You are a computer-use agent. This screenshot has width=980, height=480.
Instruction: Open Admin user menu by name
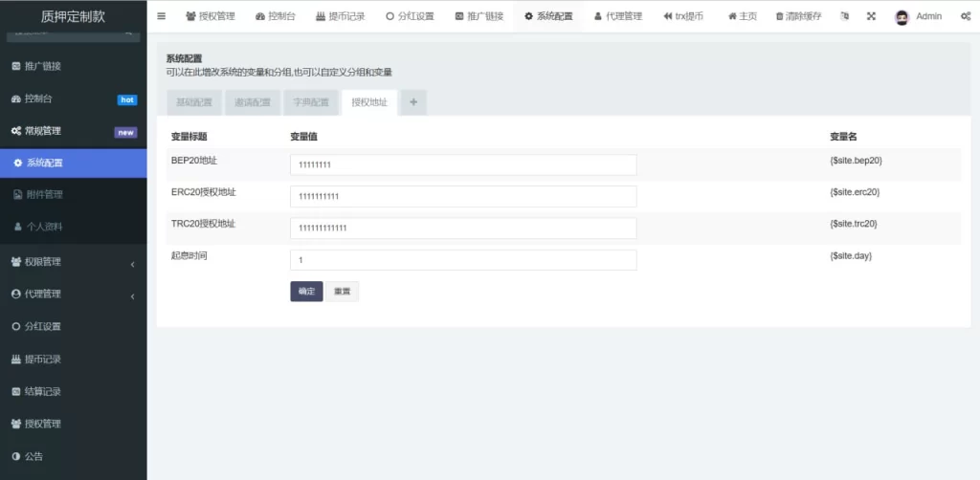pyautogui.click(x=928, y=16)
